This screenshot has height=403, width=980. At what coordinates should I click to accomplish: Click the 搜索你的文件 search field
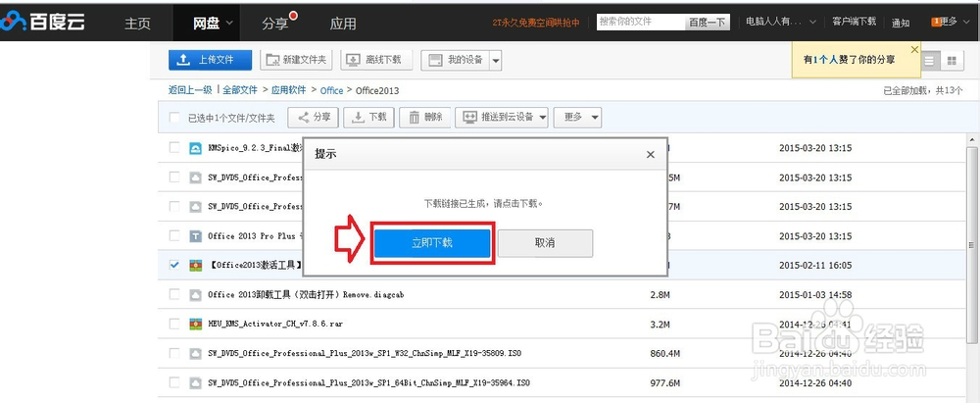(641, 22)
